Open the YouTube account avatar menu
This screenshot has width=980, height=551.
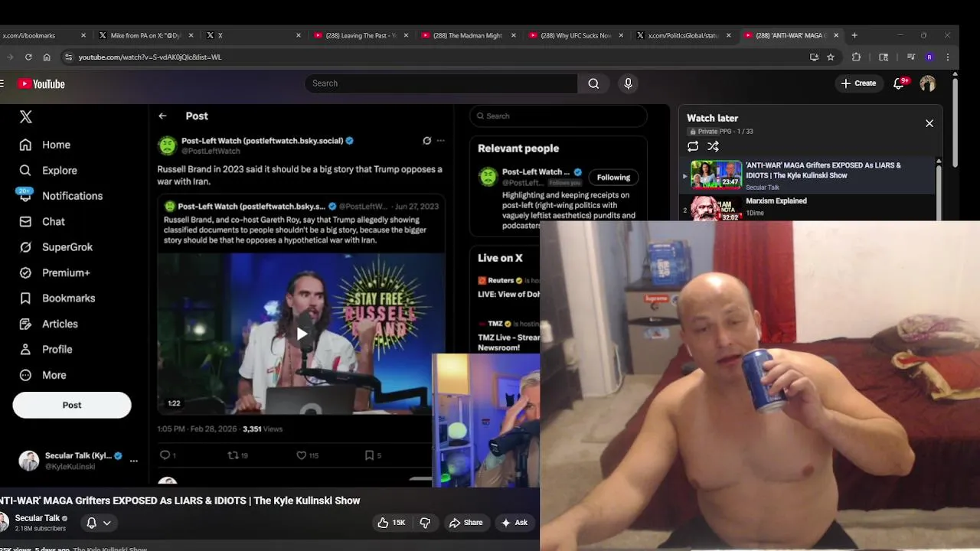927,83
